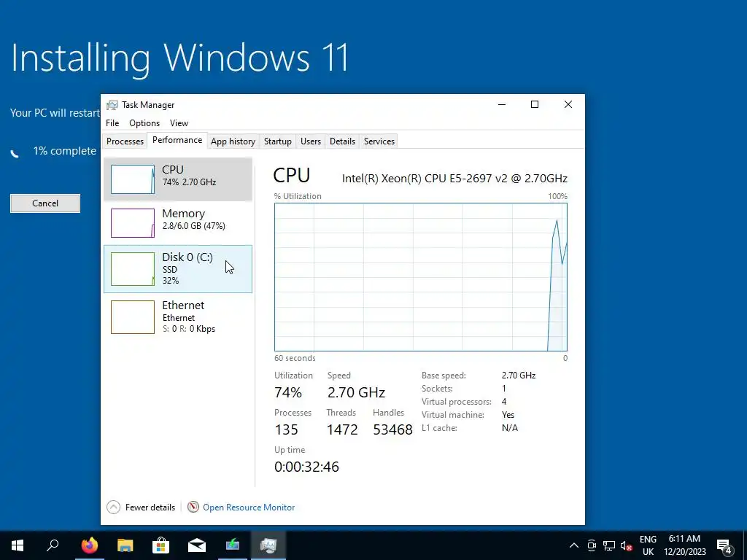Screen dimensions: 747x560
Task: Select CPU in performance sidebar
Action: [x=178, y=179]
